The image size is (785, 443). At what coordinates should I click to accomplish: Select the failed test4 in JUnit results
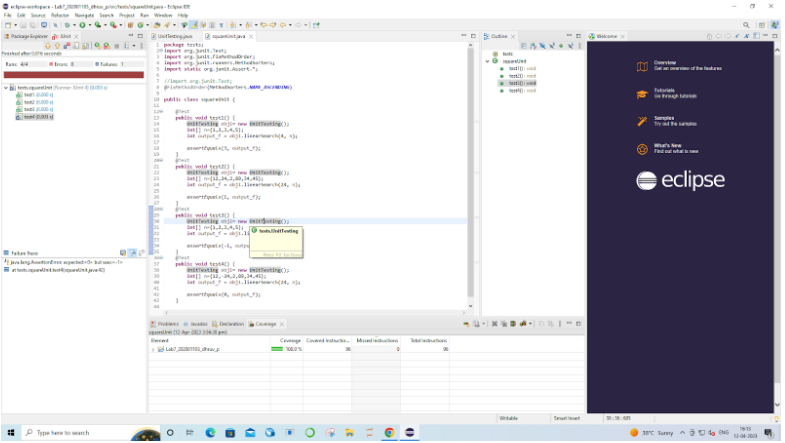[x=34, y=117]
